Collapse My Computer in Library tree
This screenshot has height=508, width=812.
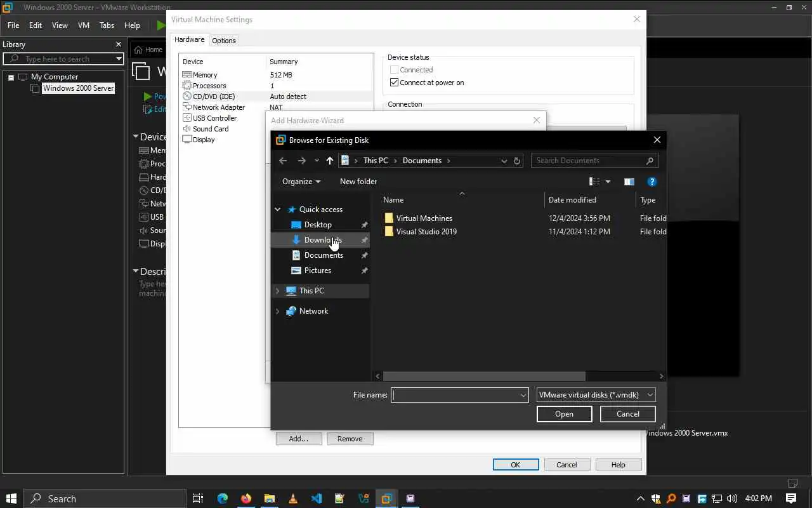click(11, 77)
